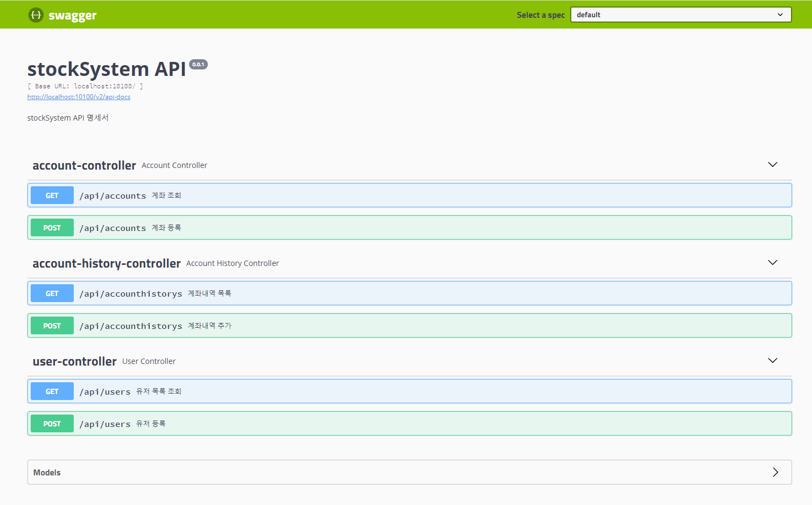Open the localhost api-docs link
812x505 pixels.
point(79,97)
